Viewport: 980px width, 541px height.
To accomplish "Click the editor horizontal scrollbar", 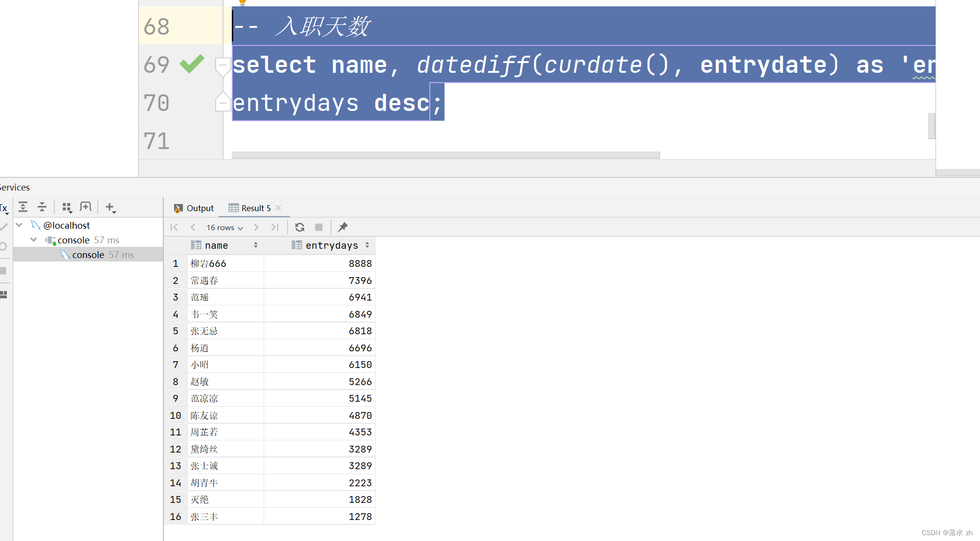I will [445, 155].
